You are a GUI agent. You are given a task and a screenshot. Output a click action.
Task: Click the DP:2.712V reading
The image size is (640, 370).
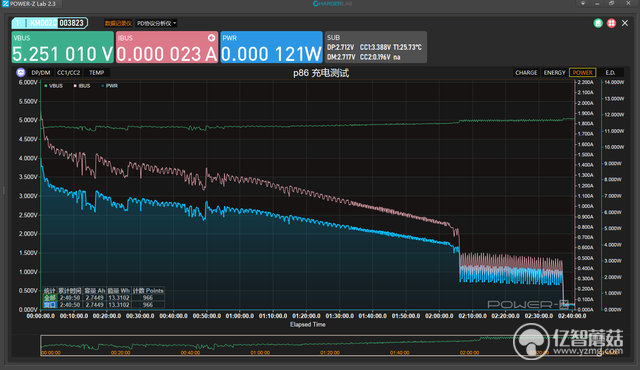340,47
